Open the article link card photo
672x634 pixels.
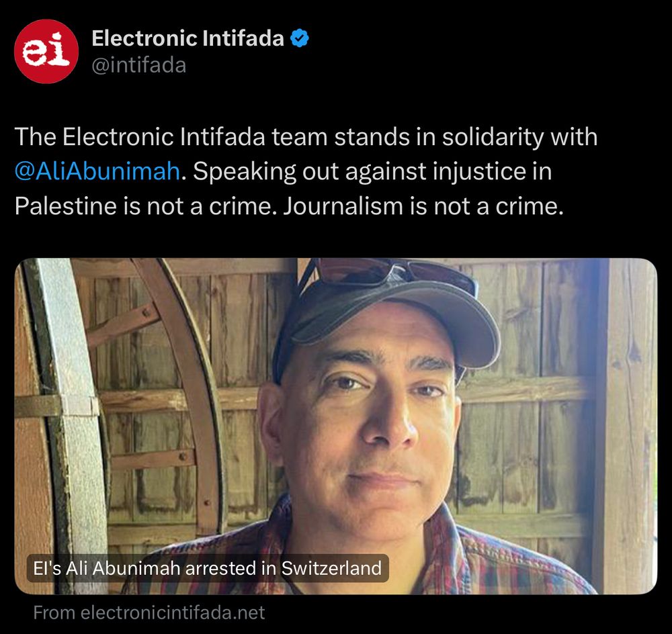point(335,426)
